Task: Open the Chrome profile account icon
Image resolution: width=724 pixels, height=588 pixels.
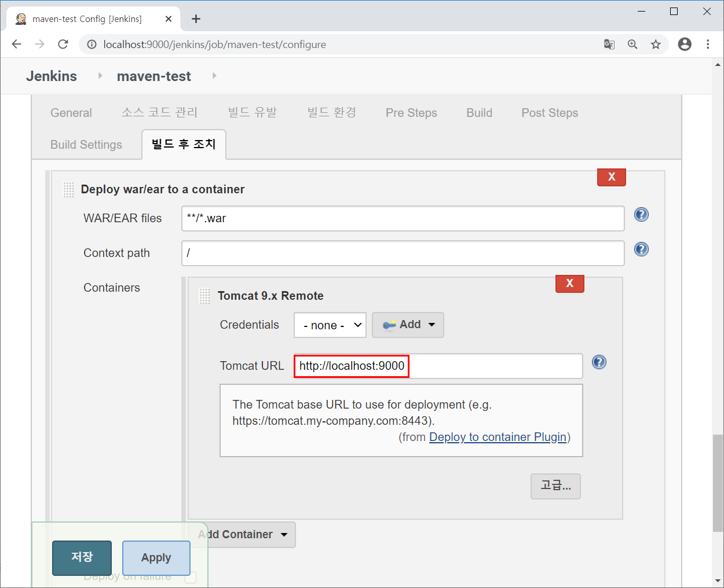Action: [685, 45]
